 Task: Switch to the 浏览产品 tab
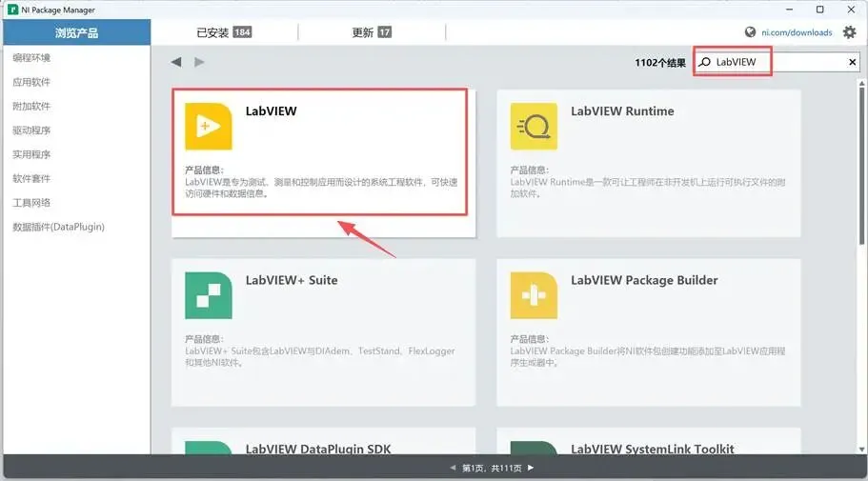[76, 32]
